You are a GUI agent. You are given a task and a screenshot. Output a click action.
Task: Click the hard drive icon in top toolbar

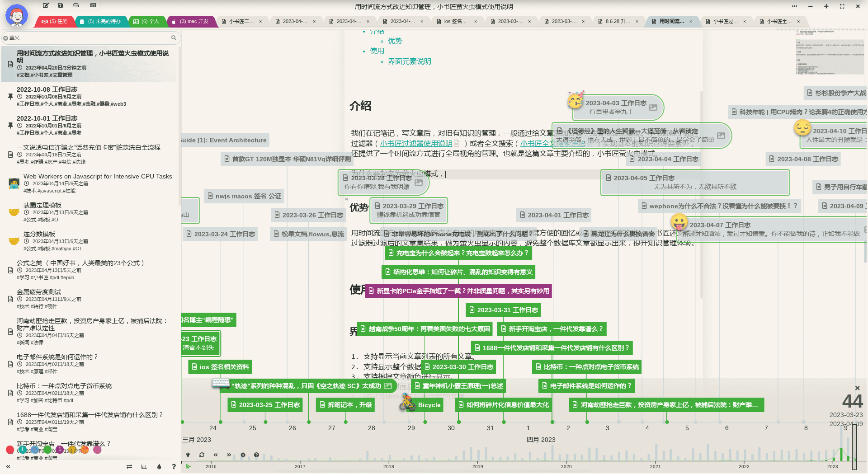76,5
